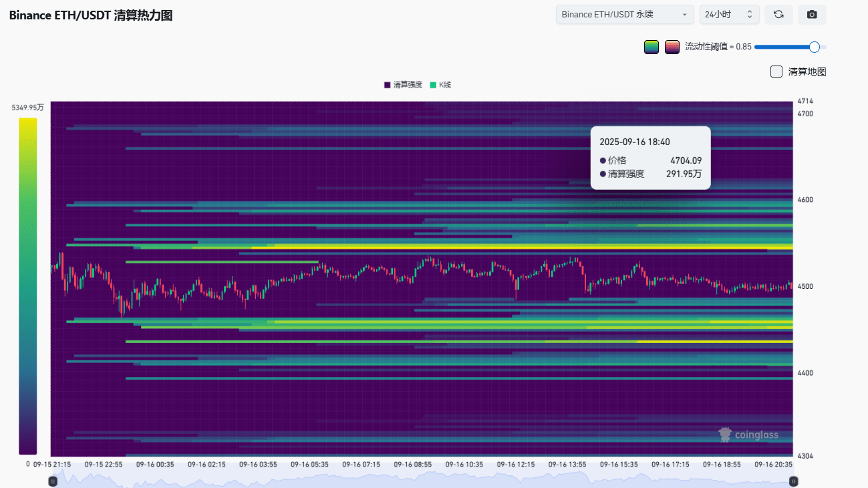Toggle the 清算强度 legend item
The width and height of the screenshot is (868, 488).
(x=403, y=85)
